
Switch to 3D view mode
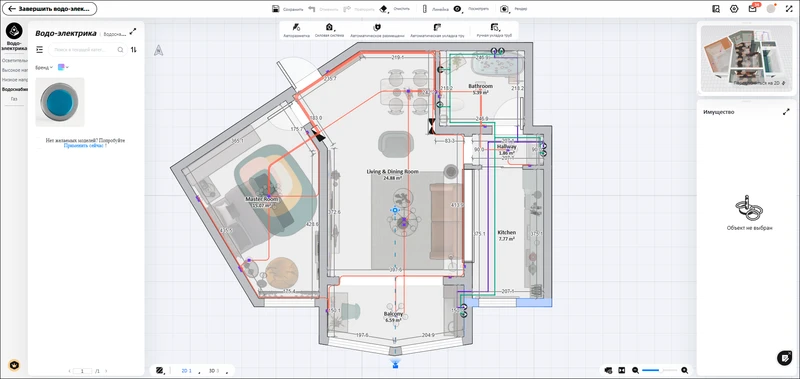point(214,371)
